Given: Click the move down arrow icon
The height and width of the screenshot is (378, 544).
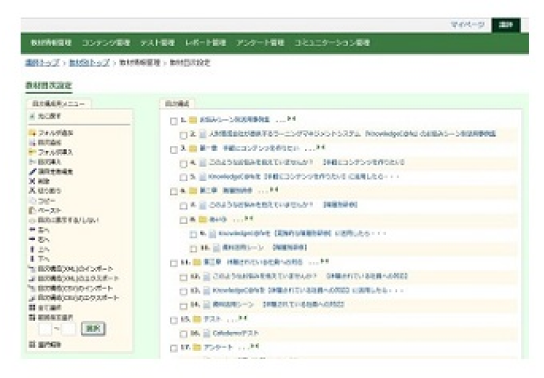Looking at the screenshot, I should tap(32, 259).
